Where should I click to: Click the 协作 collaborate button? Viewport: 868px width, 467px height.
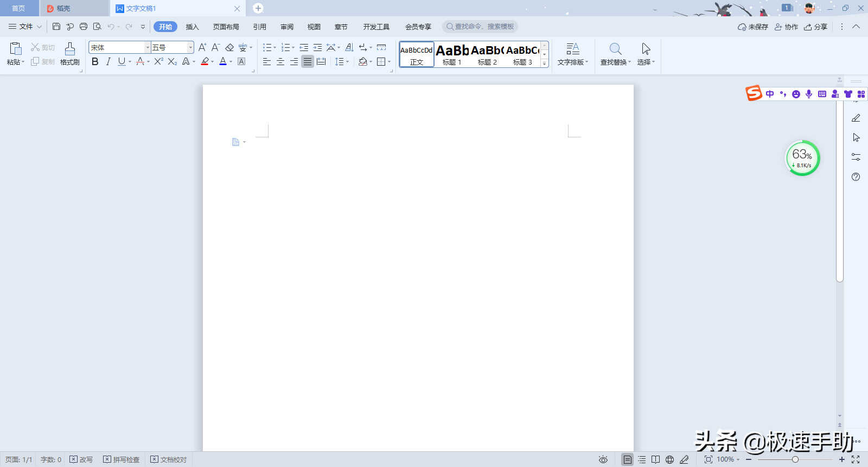pyautogui.click(x=786, y=27)
